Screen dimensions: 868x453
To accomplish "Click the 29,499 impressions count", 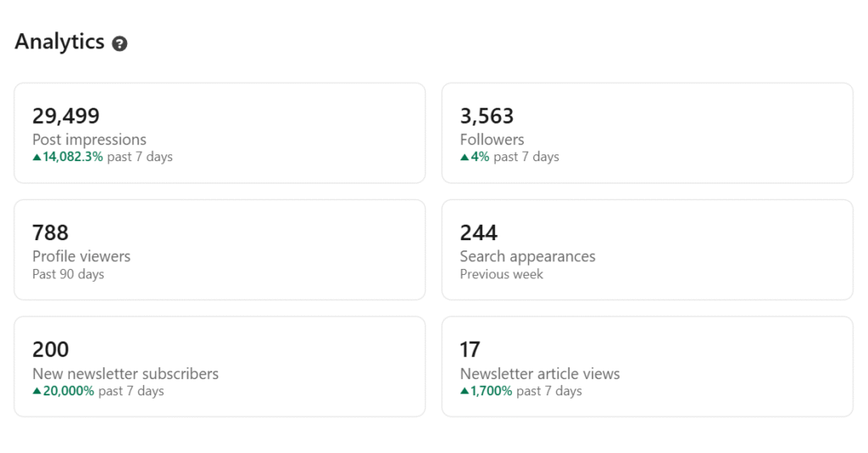I will click(x=66, y=116).
